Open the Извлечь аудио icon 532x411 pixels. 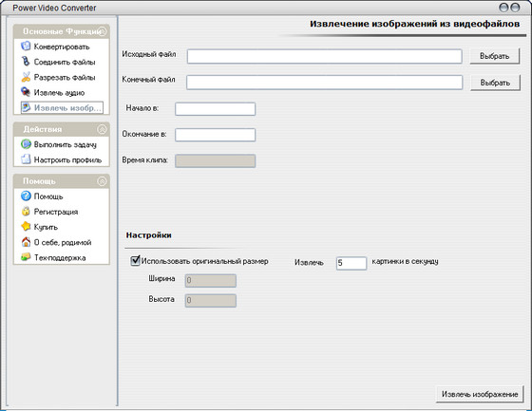tap(26, 92)
